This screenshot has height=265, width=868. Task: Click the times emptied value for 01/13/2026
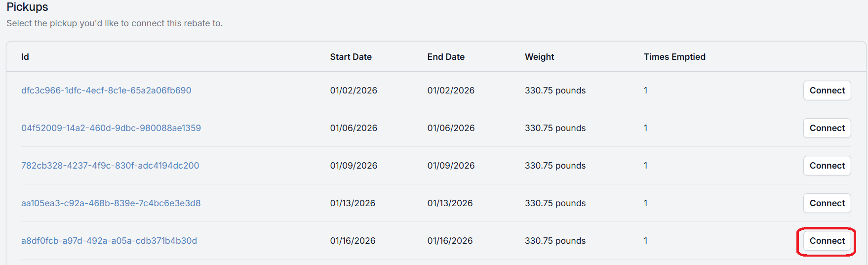(645, 203)
